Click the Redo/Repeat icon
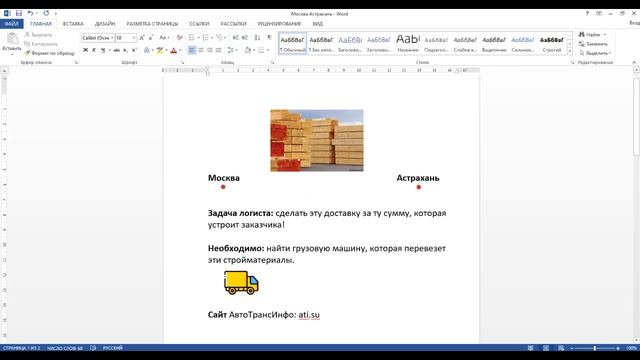640x360 pixels. [46, 13]
